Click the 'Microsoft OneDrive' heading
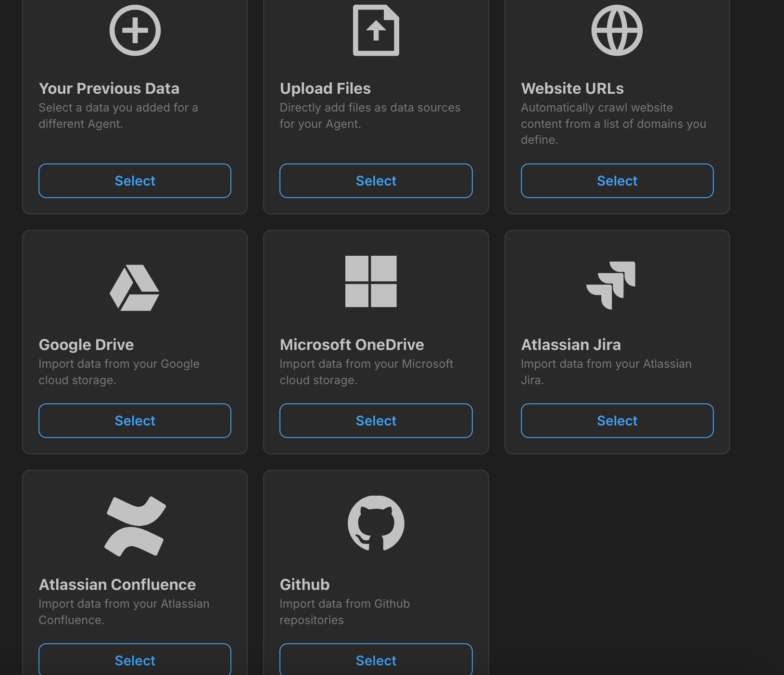 (x=352, y=345)
